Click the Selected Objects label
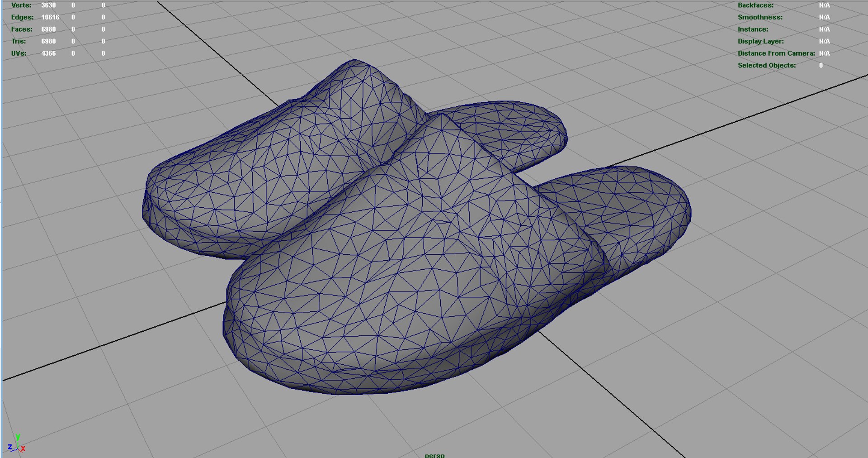The height and width of the screenshot is (458, 868). tap(767, 65)
